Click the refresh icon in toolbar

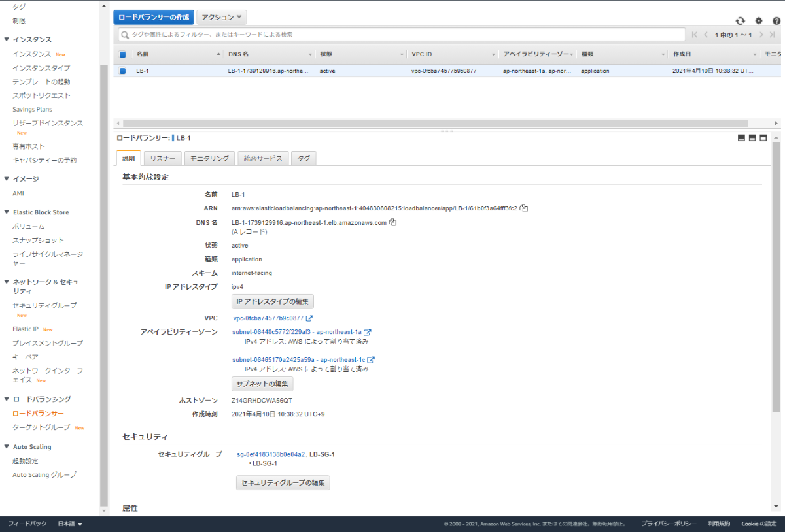740,21
